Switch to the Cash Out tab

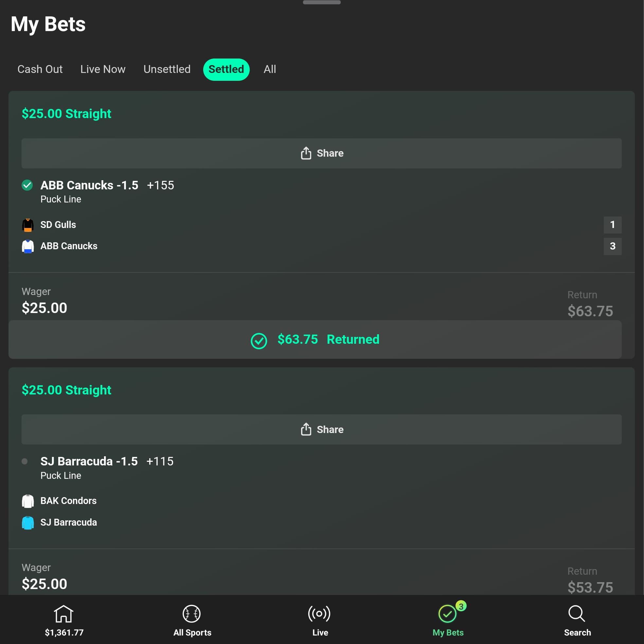(x=40, y=69)
